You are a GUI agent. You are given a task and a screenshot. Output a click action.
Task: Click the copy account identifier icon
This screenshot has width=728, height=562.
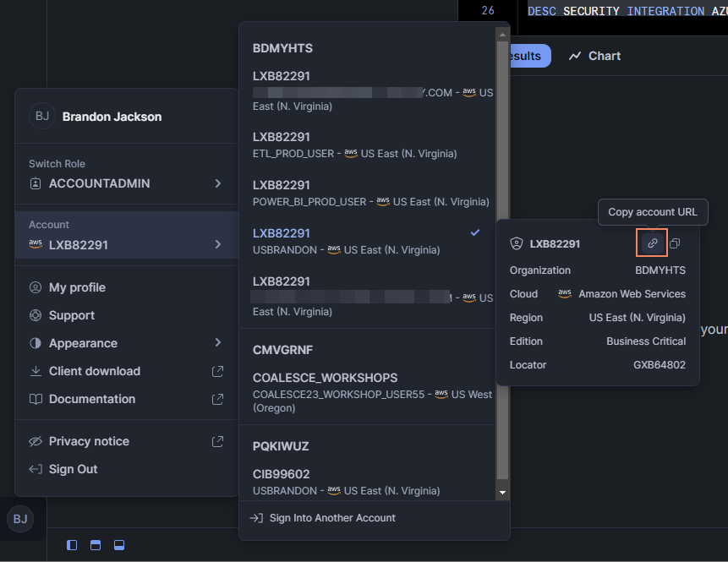675,243
